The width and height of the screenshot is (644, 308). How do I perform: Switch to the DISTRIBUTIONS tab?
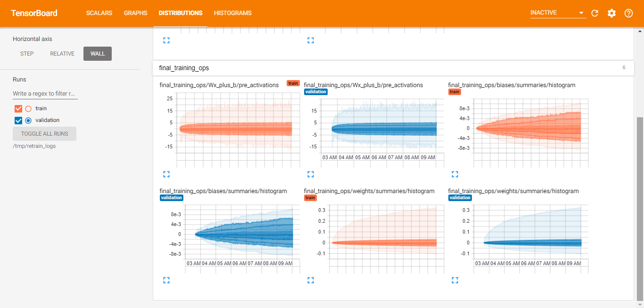pos(181,13)
